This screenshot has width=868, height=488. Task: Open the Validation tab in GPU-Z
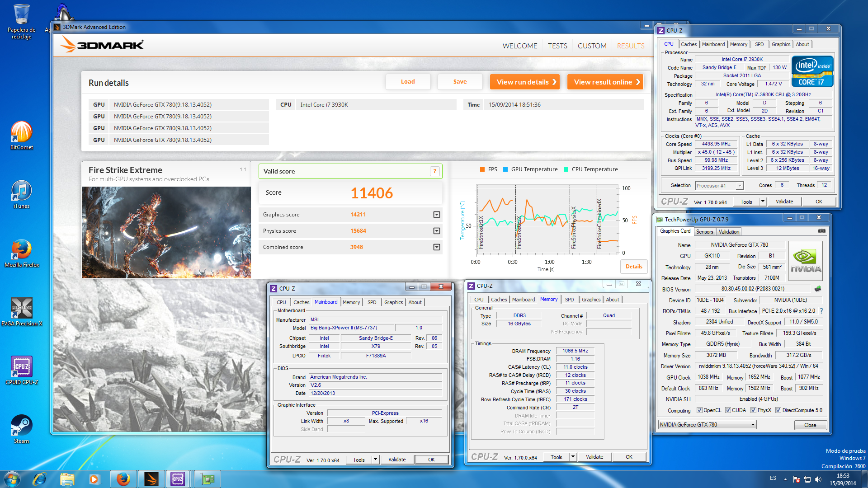tap(729, 232)
